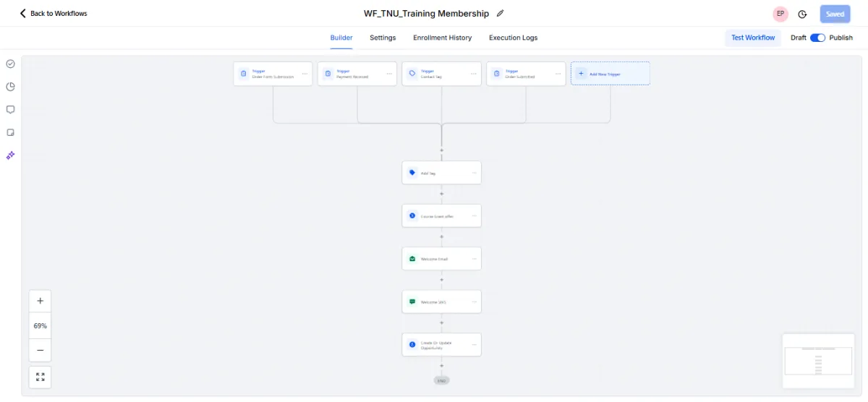Open the sticky note icon in sidebar
Viewport: 868px width, 402px height.
click(11, 132)
